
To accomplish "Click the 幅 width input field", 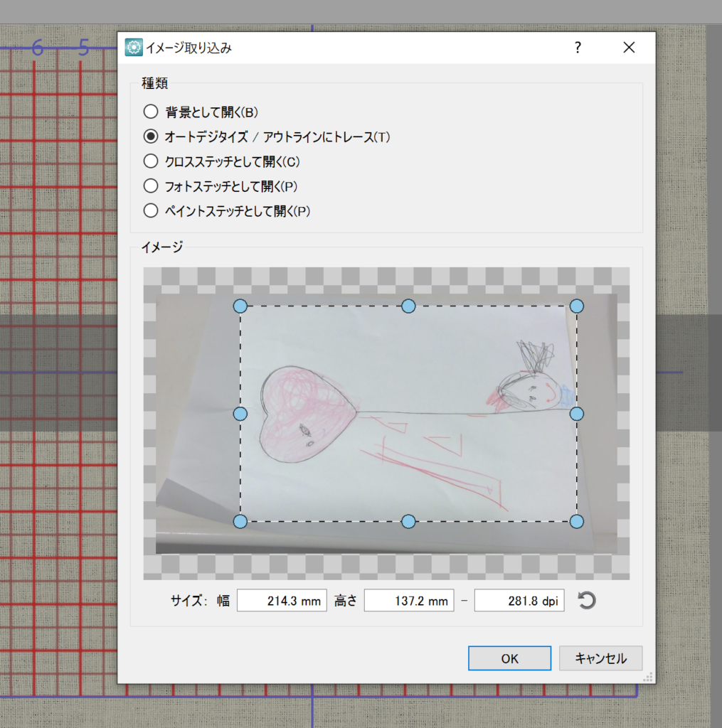I will coord(282,601).
